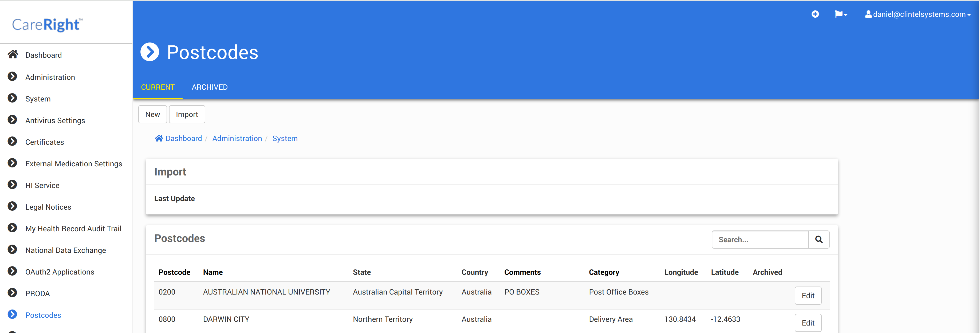Click the home icon next to Dashboard
Viewport: 980px width, 333px height.
13,55
